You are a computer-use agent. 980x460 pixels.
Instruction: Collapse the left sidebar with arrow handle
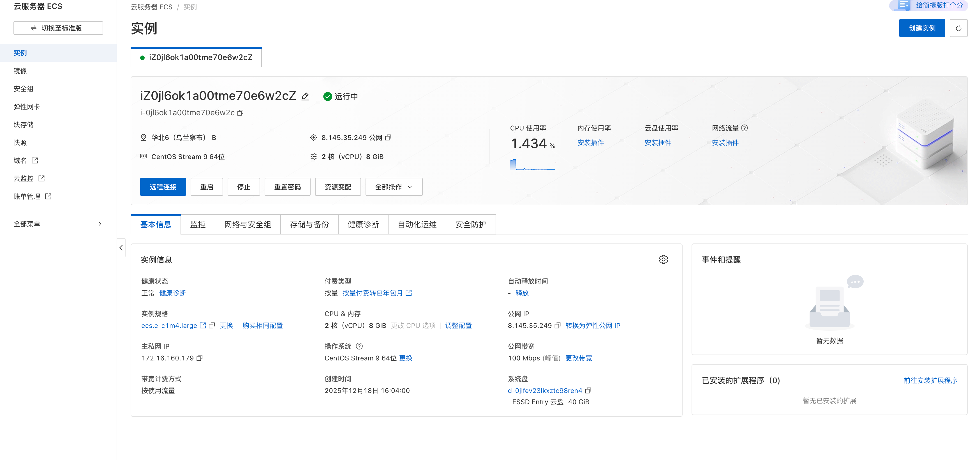pyautogui.click(x=121, y=248)
